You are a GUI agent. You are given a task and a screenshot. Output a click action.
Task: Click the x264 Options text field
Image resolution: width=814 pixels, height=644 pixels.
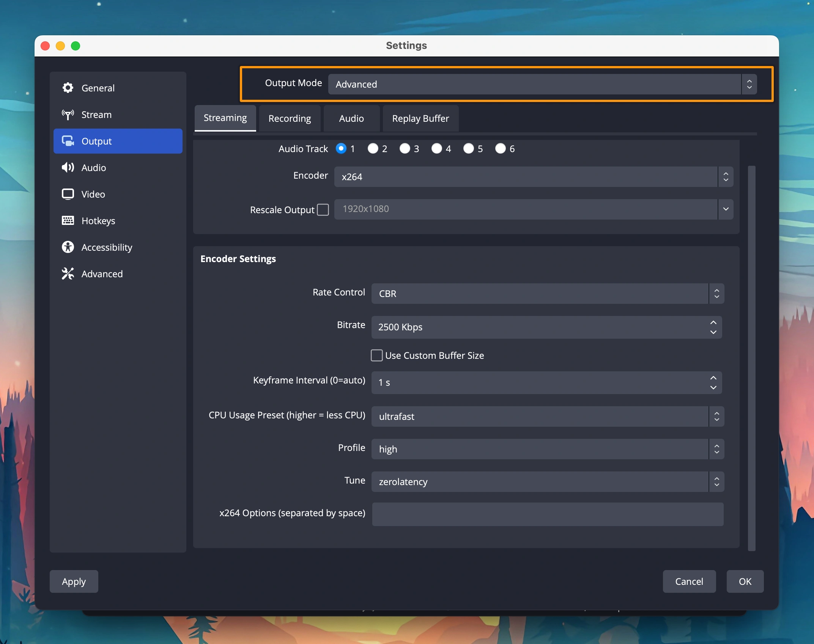[x=547, y=514]
